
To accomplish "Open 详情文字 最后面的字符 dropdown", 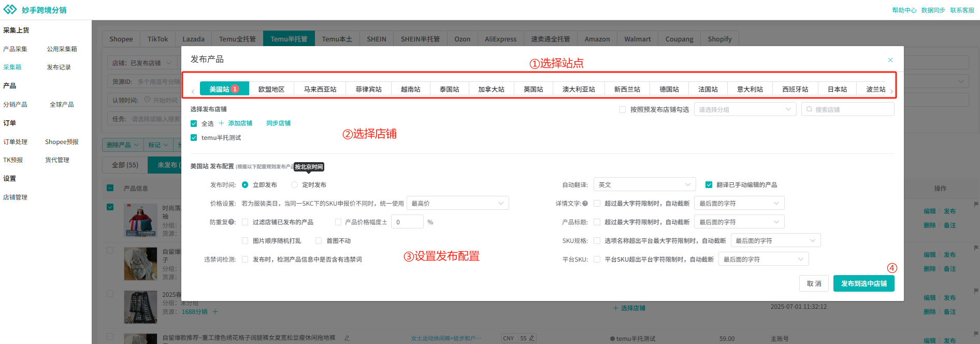I will 739,203.
